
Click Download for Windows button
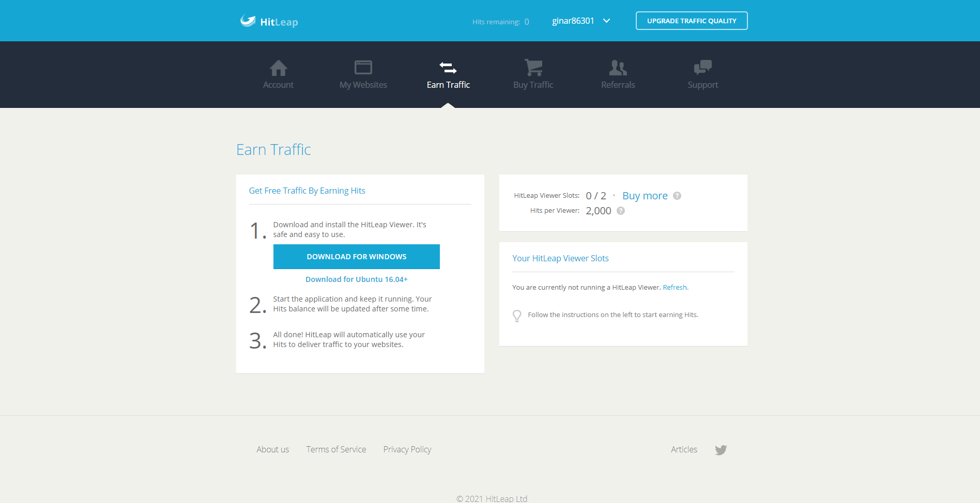point(357,257)
